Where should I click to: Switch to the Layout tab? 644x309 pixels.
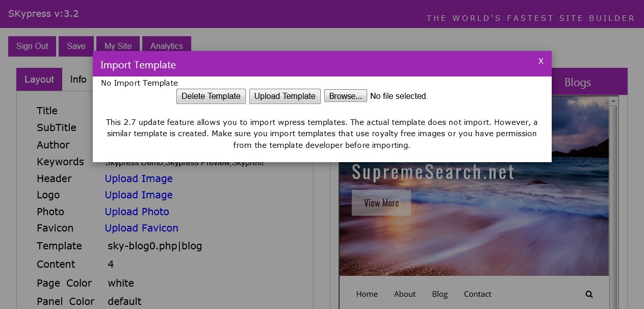click(39, 79)
